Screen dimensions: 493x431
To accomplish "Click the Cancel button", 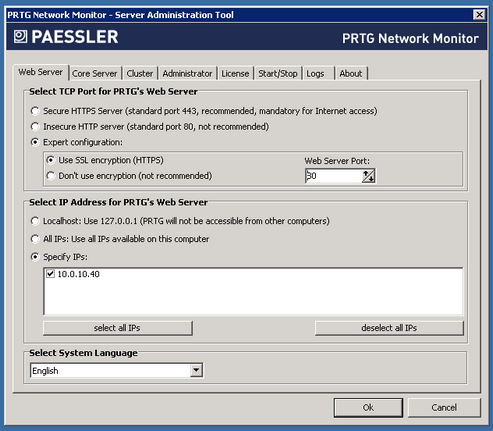I will click(x=444, y=407).
